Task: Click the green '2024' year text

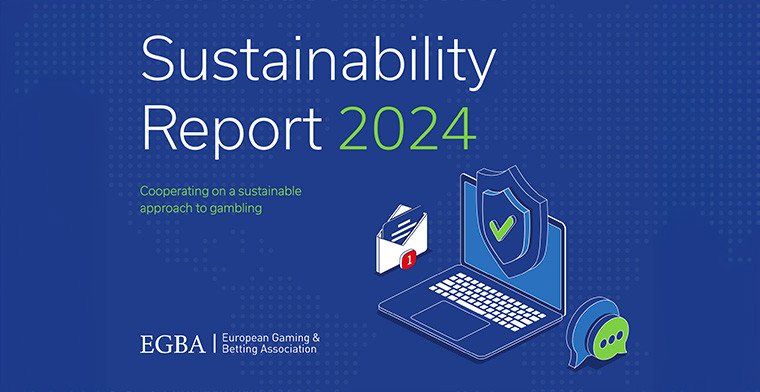Action: click(x=407, y=128)
